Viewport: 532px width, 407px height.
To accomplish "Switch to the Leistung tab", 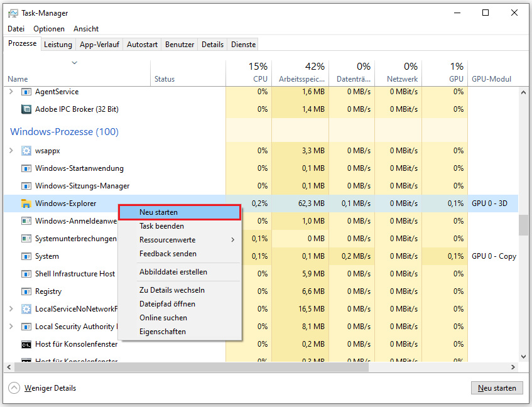I will [58, 44].
